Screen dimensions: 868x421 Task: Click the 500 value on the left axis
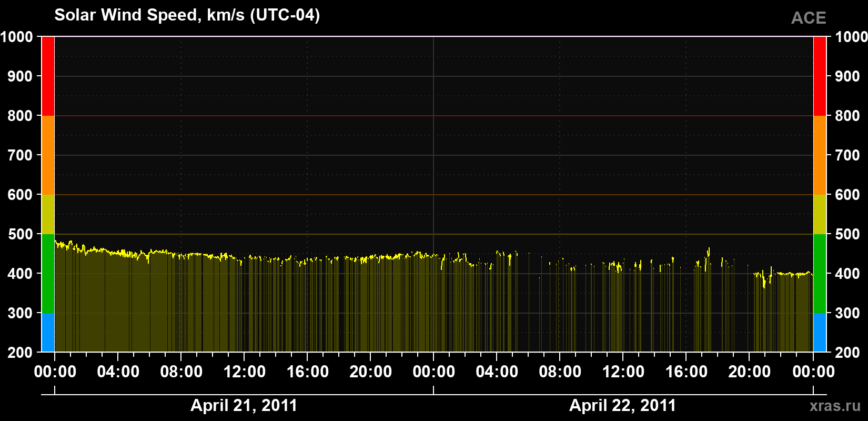coord(21,234)
